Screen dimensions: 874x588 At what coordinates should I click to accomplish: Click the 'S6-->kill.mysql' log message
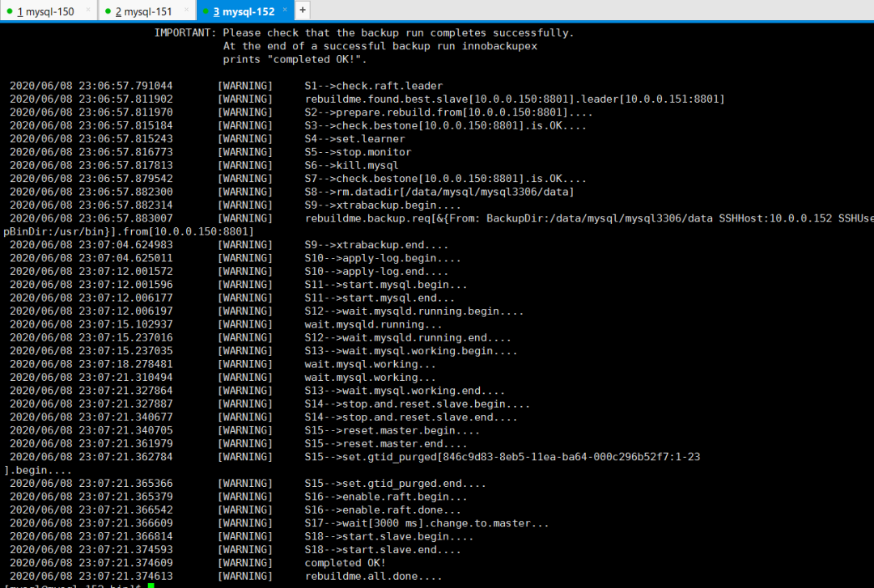[x=351, y=166]
